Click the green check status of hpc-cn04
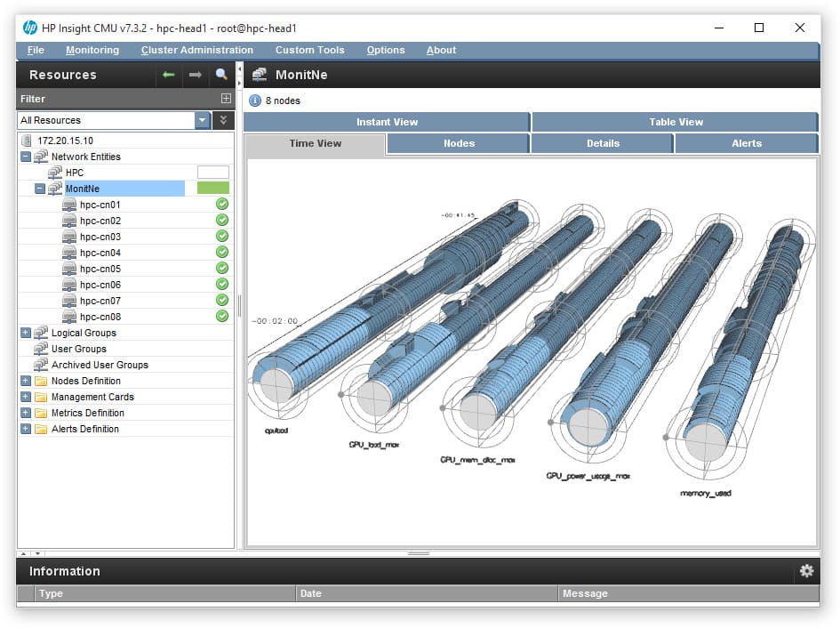The image size is (840, 628). click(222, 252)
